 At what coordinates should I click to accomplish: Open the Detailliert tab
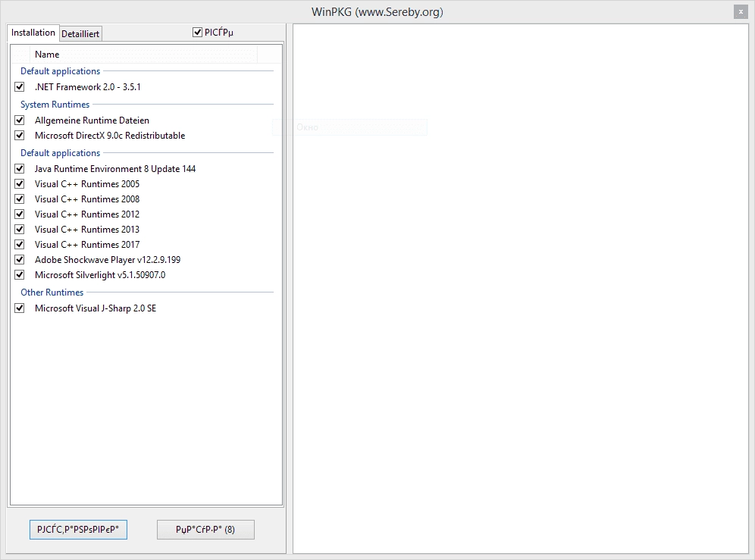click(80, 33)
